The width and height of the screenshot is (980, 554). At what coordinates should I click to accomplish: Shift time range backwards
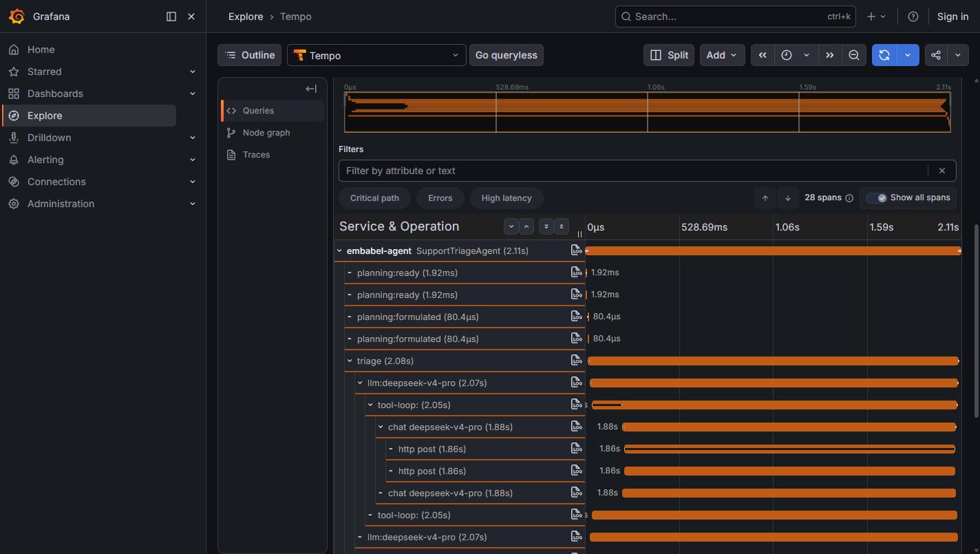(x=763, y=55)
